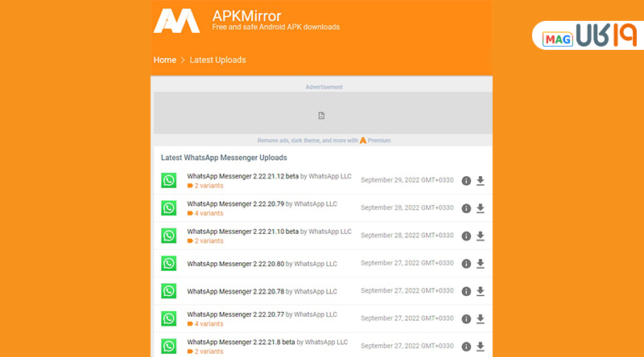The image size is (644, 357).
Task: Click the APKMirror logo icon
Action: pos(176,21)
